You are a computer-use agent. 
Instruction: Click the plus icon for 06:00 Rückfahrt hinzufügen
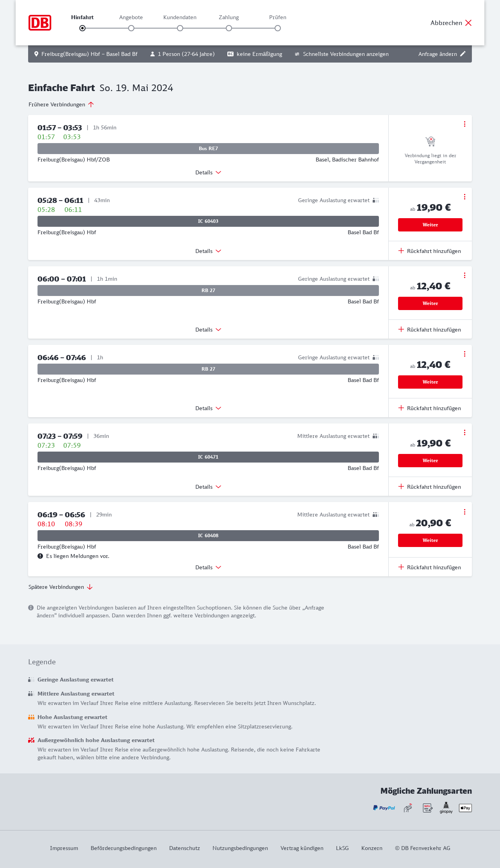[x=401, y=329]
